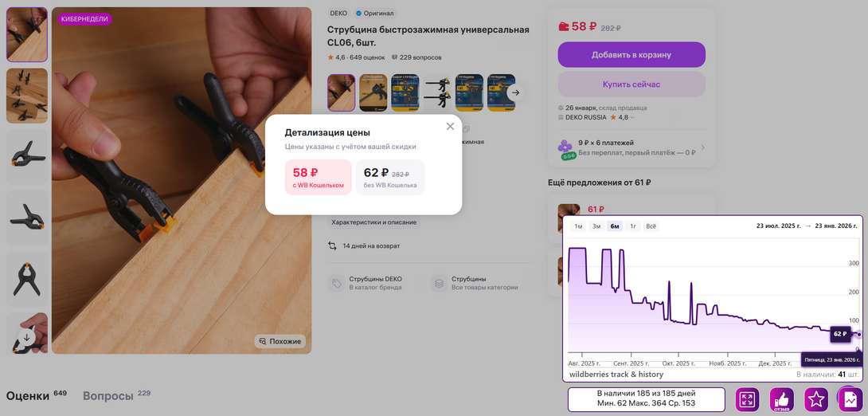Click the star favorites icon
The height and width of the screenshot is (416, 868).
pyautogui.click(x=816, y=399)
